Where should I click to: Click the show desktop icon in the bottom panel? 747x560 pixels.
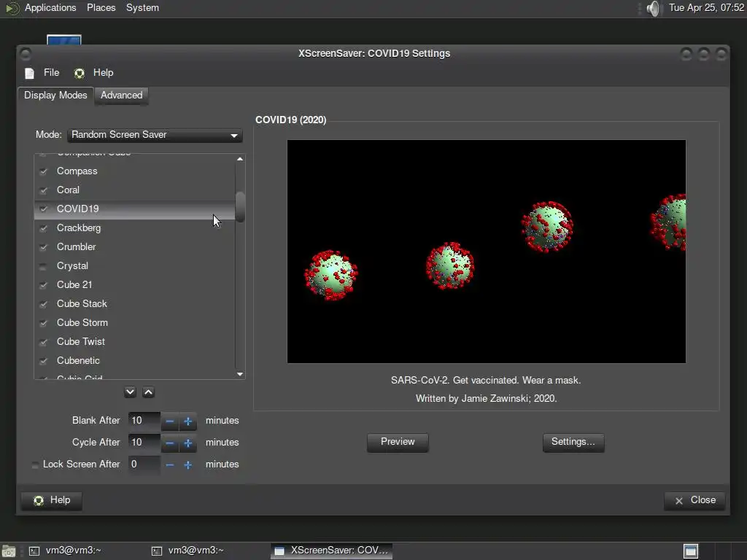coord(9,551)
